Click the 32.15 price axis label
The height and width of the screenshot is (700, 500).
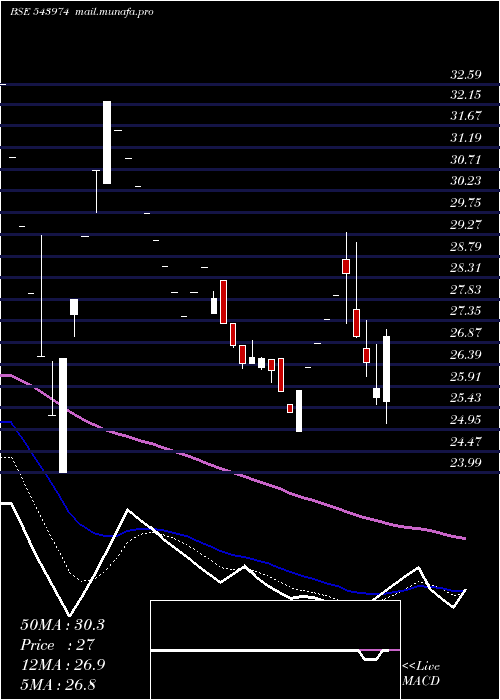[466, 95]
